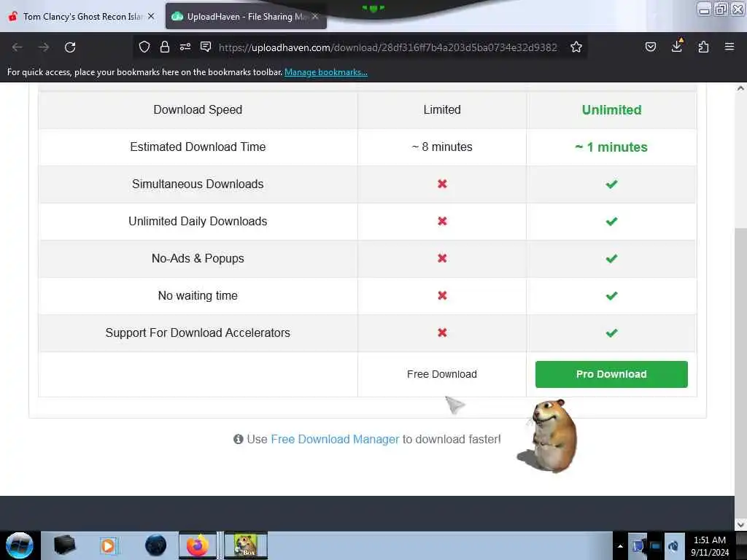The image size is (747, 560).
Task: Click the page scrollbar up arrow
Action: coord(740,88)
